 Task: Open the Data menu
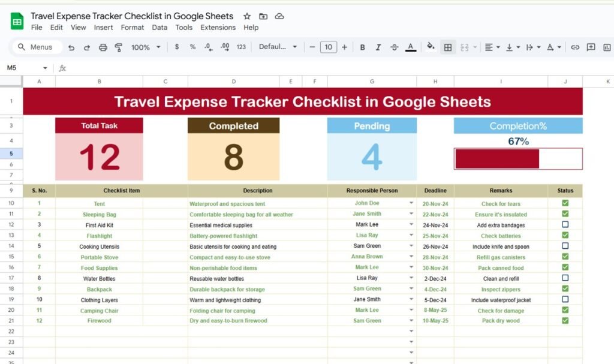[x=159, y=28]
